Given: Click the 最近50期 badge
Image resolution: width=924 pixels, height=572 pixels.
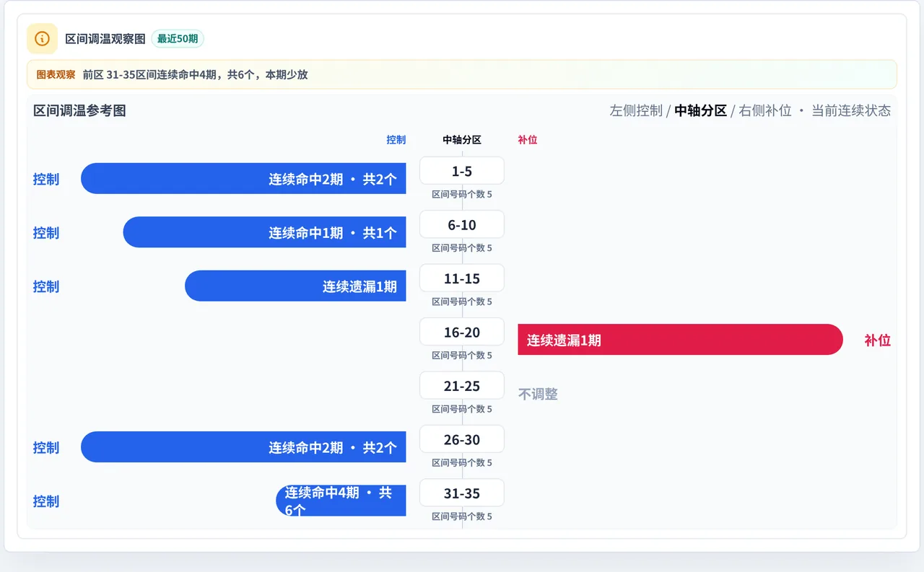Looking at the screenshot, I should pyautogui.click(x=178, y=38).
